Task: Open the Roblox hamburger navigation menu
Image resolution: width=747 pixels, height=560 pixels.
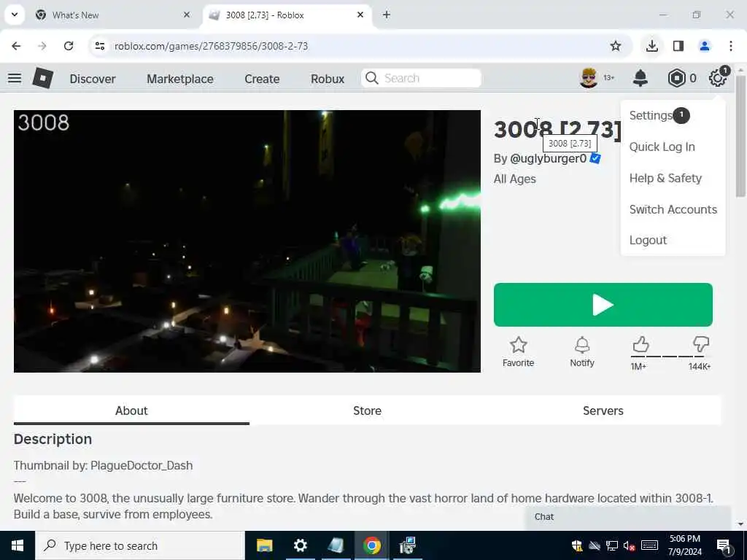Action: [15, 78]
